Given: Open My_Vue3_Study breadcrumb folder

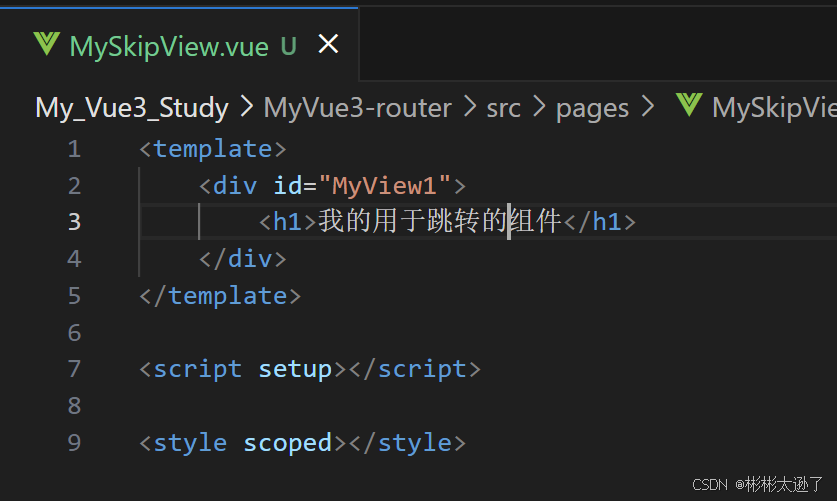Looking at the screenshot, I should [x=132, y=108].
